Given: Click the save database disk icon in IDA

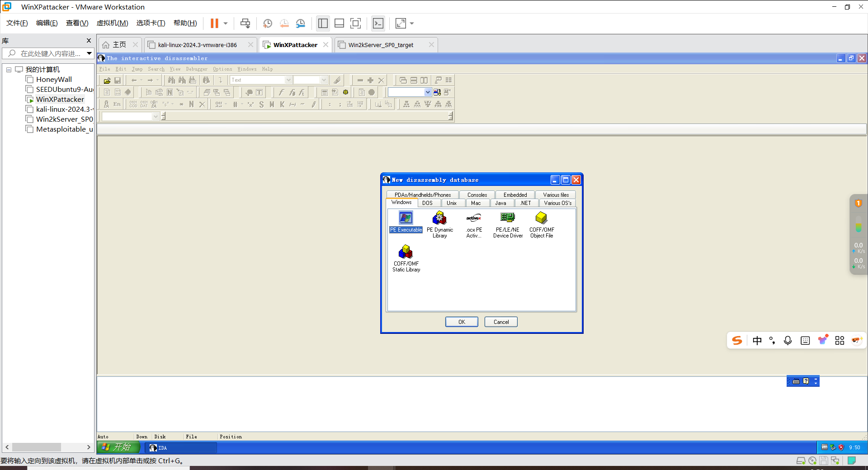Looking at the screenshot, I should tap(118, 81).
